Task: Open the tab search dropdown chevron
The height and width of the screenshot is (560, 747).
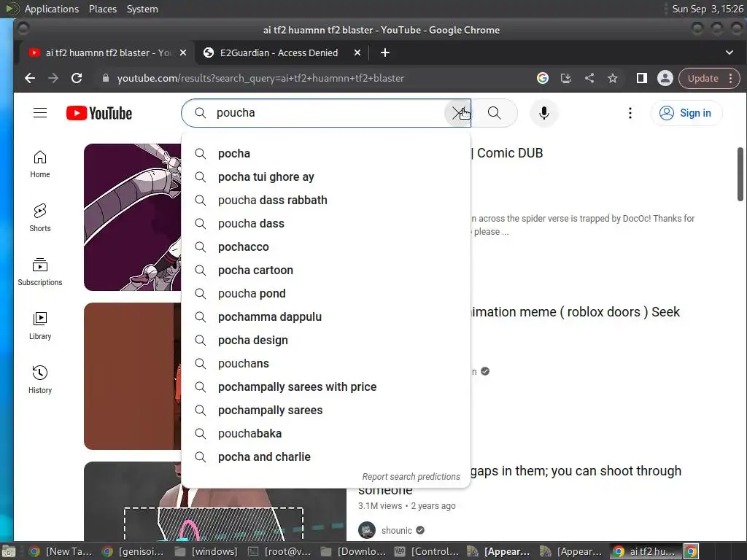Action: click(x=729, y=52)
